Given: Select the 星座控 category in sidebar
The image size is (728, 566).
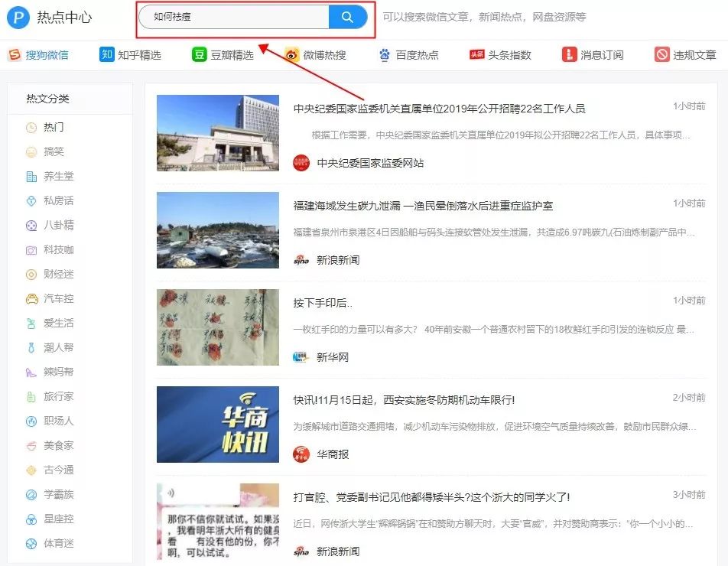Looking at the screenshot, I should click(57, 519).
